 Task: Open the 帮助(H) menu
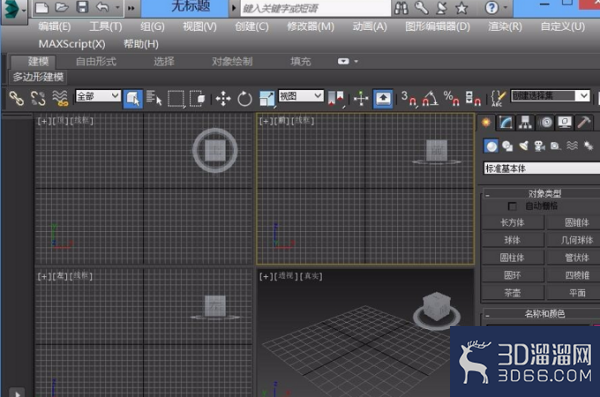[x=141, y=44]
